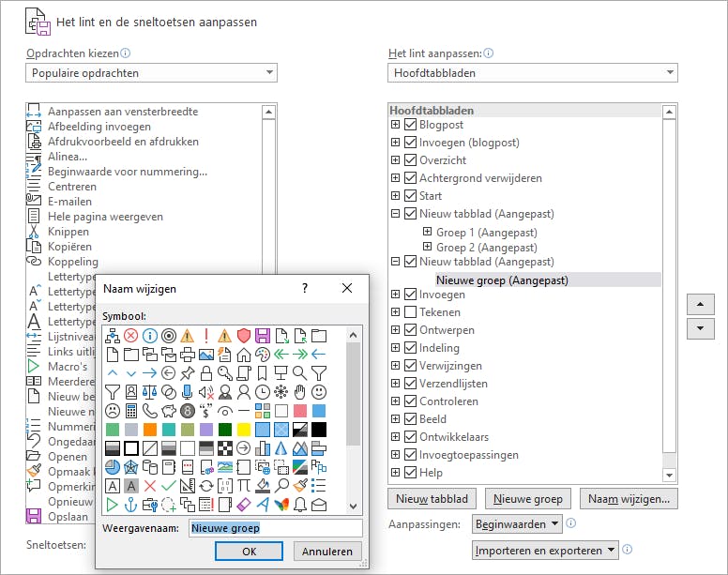
Task: Pick the raised hand symbol
Action: (300, 392)
